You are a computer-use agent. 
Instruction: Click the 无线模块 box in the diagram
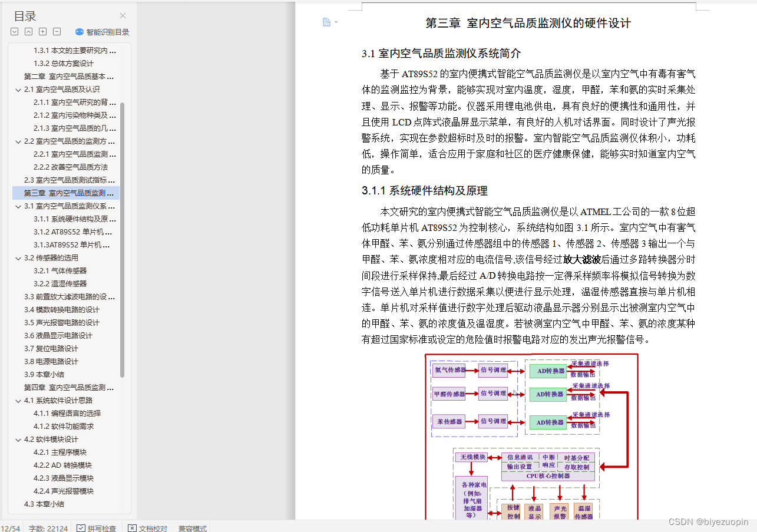[471, 457]
